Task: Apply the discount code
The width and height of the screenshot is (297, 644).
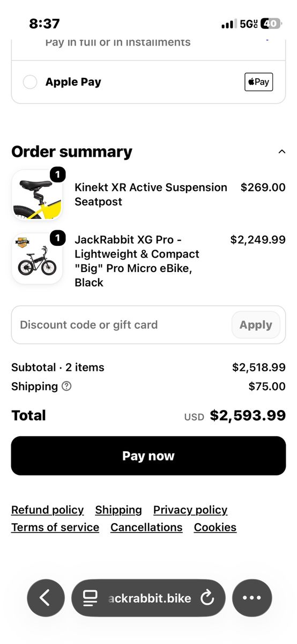Action: pos(256,325)
